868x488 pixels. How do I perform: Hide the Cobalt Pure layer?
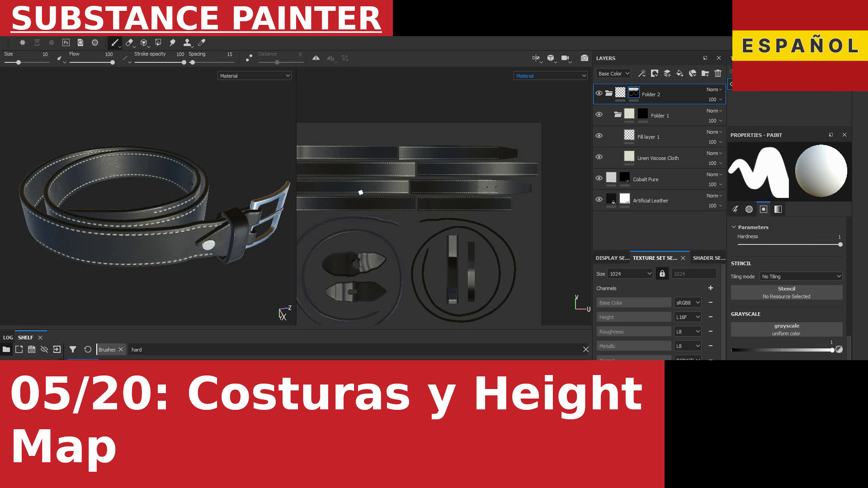(599, 178)
